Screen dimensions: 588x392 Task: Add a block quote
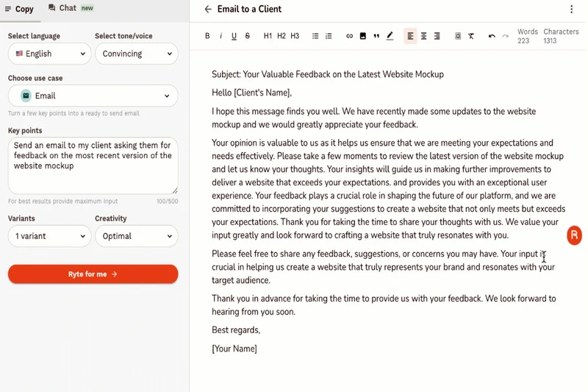tap(376, 36)
